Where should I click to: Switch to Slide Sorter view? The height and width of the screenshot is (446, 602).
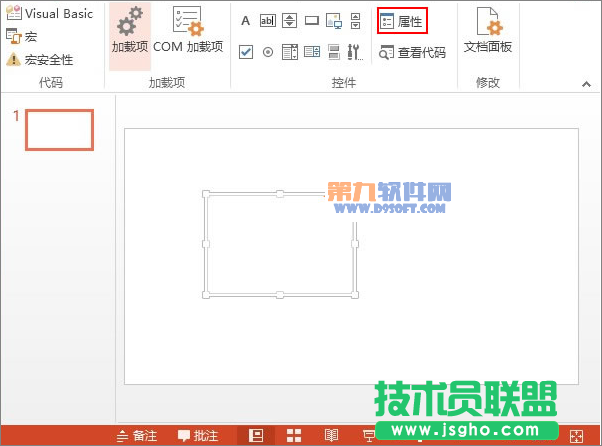coord(294,436)
